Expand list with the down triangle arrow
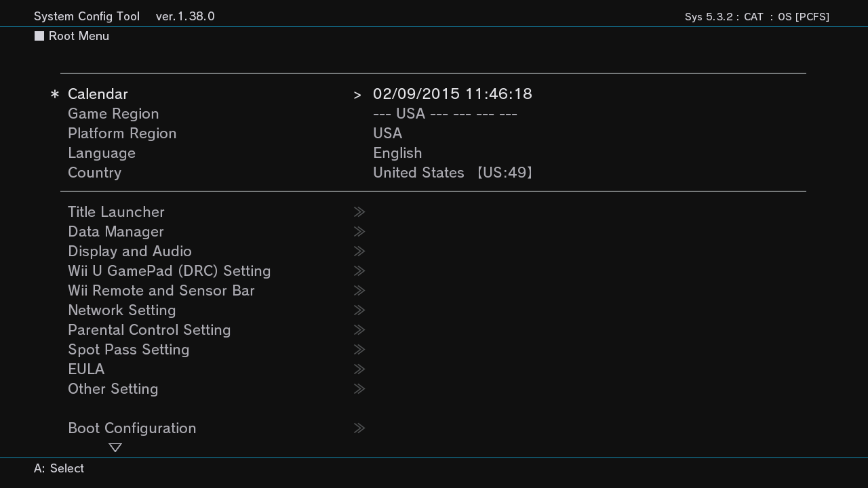Screen dimensions: 868x488 115,447
